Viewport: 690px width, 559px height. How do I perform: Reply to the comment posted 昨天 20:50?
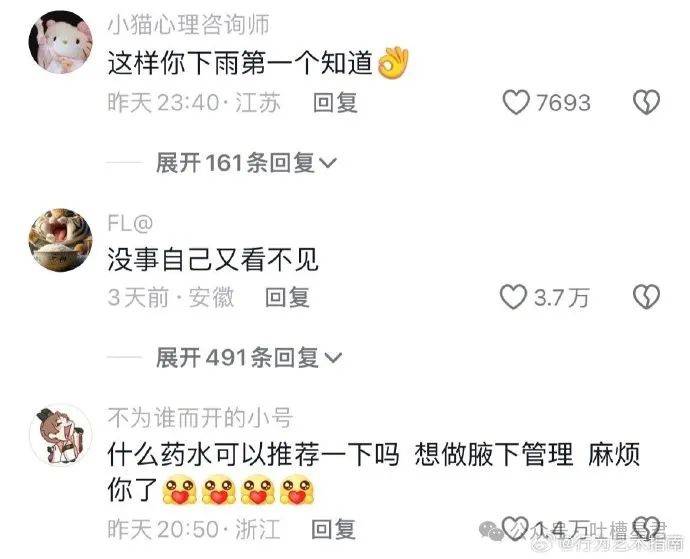[333, 529]
